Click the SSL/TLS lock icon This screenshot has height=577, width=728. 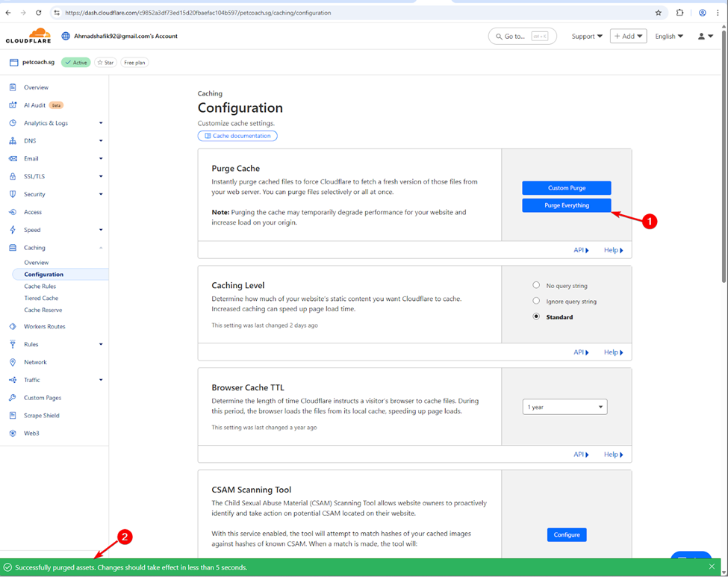(x=13, y=176)
